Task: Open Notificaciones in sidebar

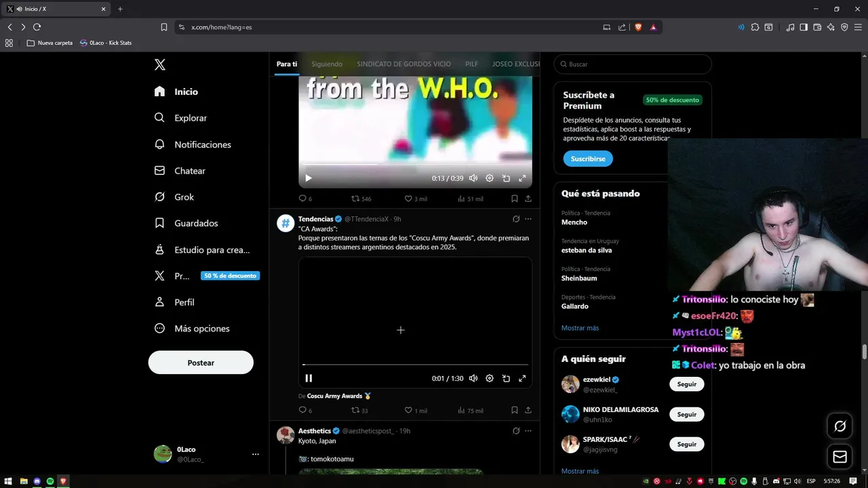Action: (x=193, y=144)
